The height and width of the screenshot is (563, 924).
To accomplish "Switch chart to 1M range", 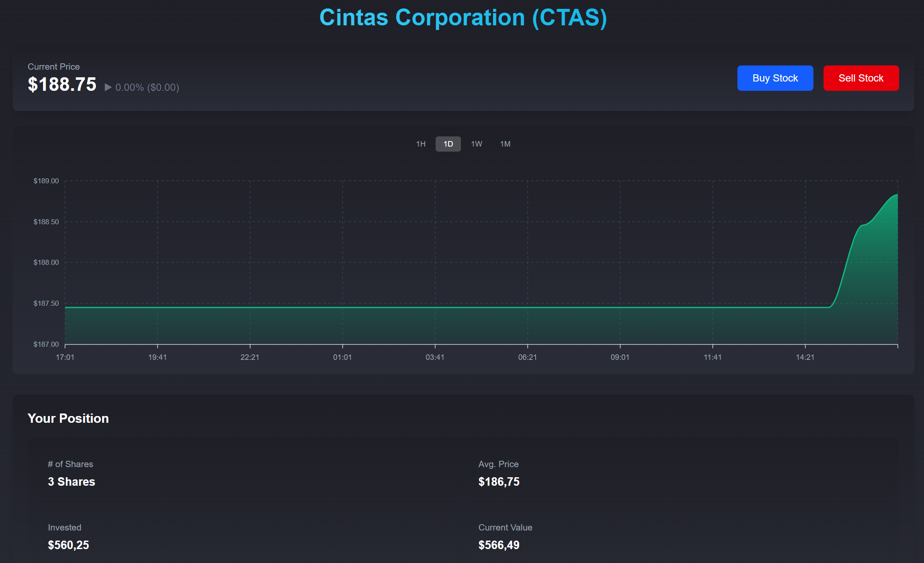I will [505, 144].
